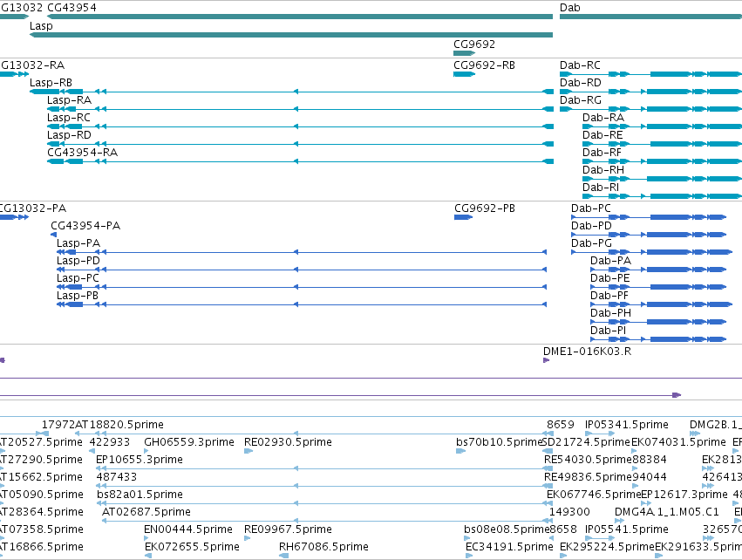
Task: Select the 94044 EST label
Action: tap(650, 477)
